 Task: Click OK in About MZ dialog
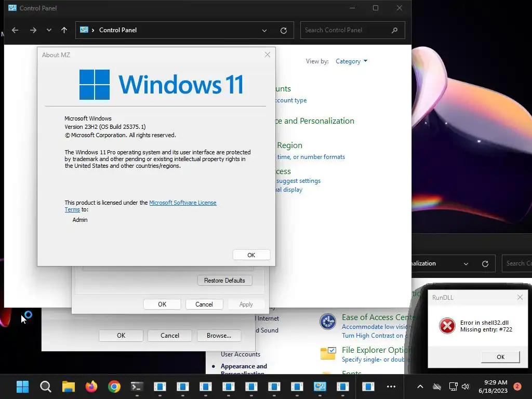pos(251,255)
